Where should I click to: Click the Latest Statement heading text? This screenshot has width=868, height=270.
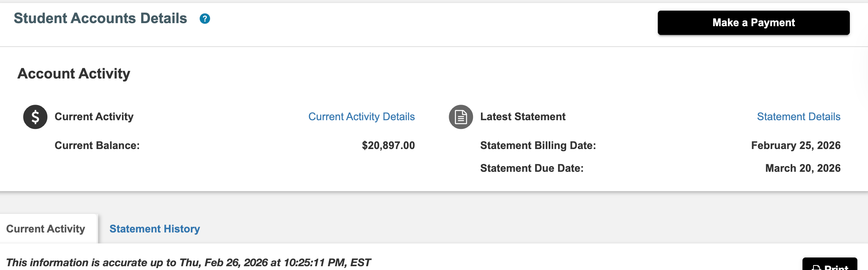pos(523,117)
